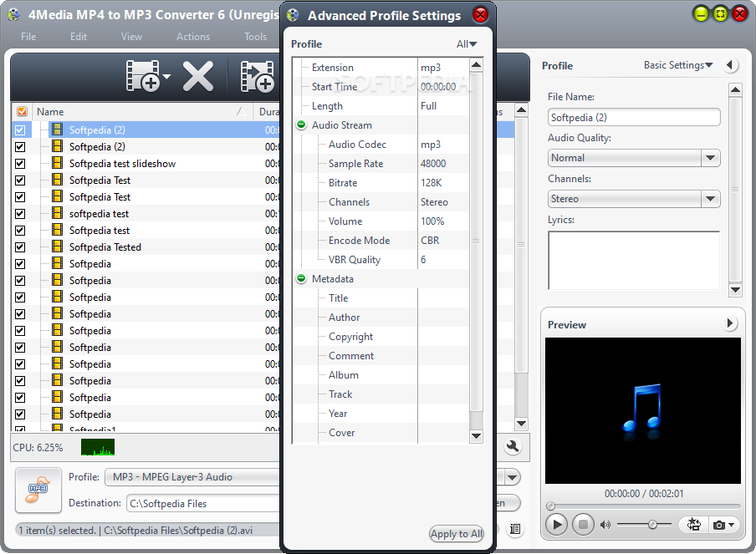This screenshot has height=554, width=756.
Task: Click the app logo in Advanced Profile Settings title
Action: [x=293, y=15]
